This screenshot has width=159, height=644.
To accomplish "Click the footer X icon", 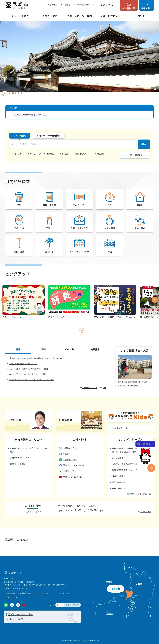I will (18, 605).
